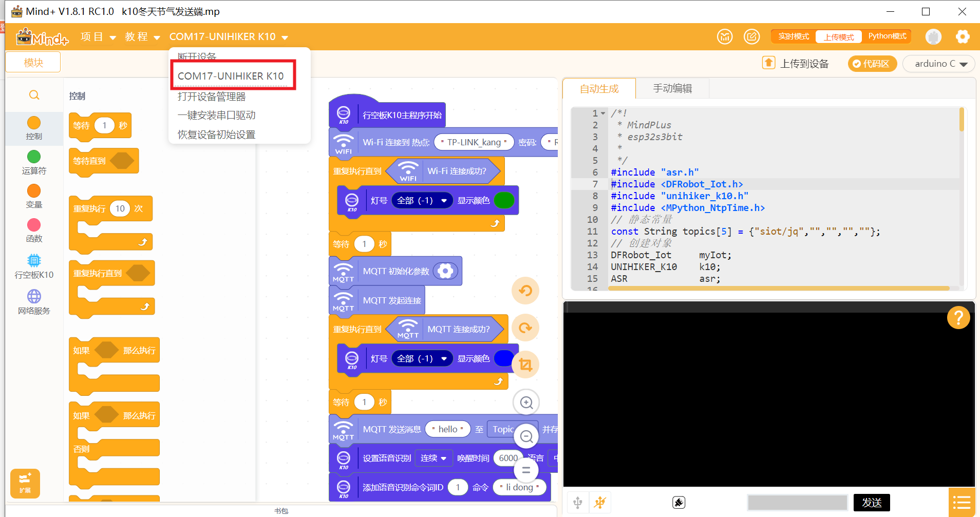Viewport: 980px width, 517px height.
Task: Click the orange help question mark
Action: click(x=958, y=318)
